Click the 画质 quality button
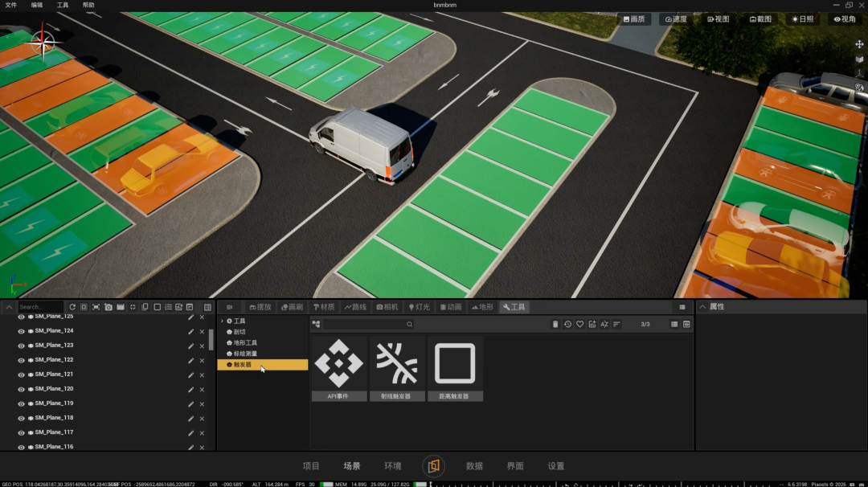This screenshot has width=868, height=487. (x=634, y=18)
